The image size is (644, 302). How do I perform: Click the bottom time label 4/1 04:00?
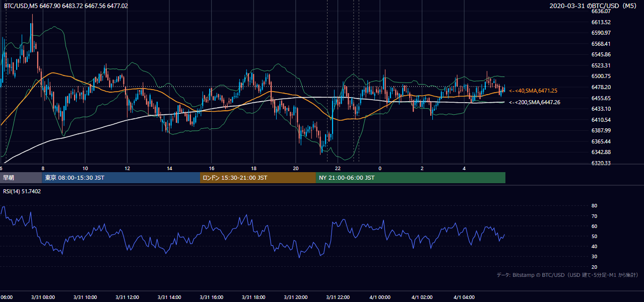pos(464,297)
